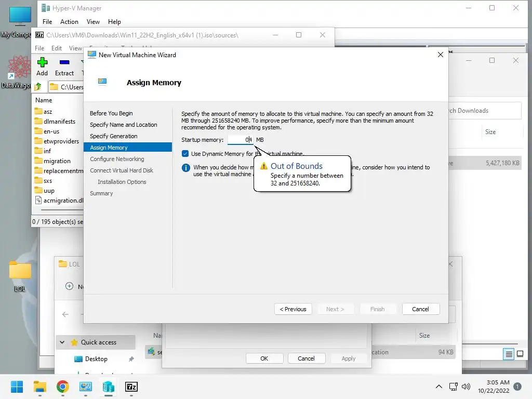
Task: Open Help menu in Hyper-V Manager
Action: (x=114, y=22)
